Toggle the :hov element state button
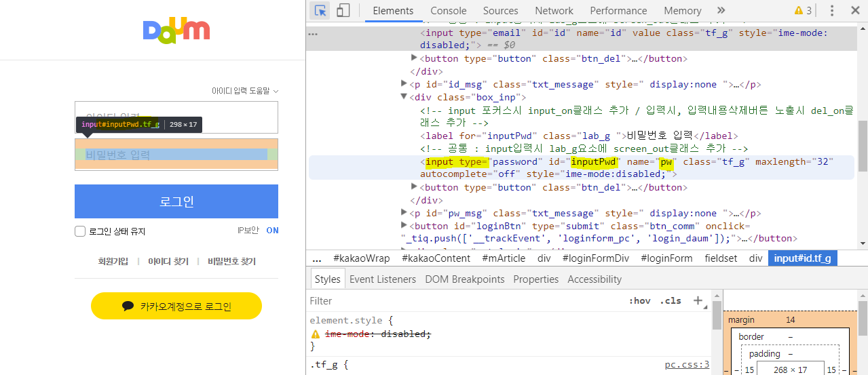The width and height of the screenshot is (868, 375). click(639, 300)
